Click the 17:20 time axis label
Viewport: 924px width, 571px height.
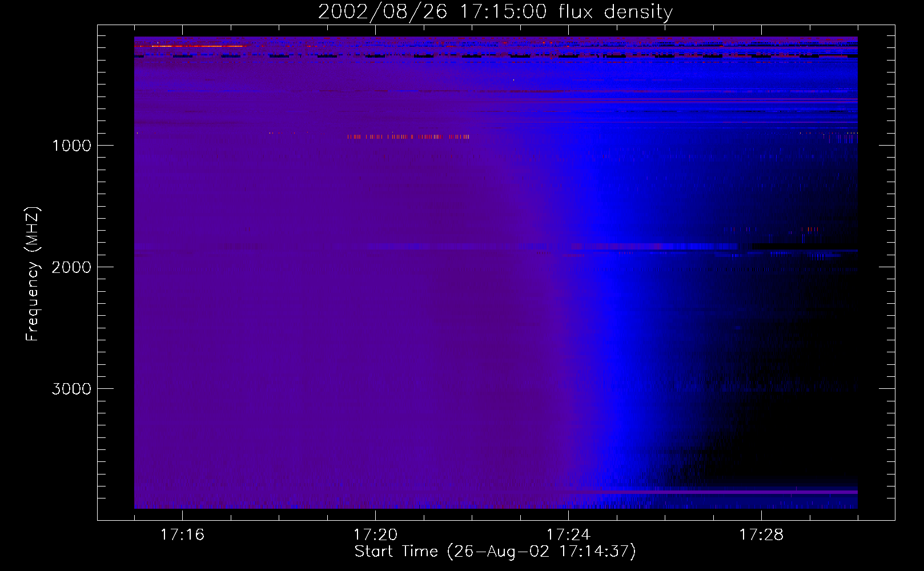pos(375,535)
